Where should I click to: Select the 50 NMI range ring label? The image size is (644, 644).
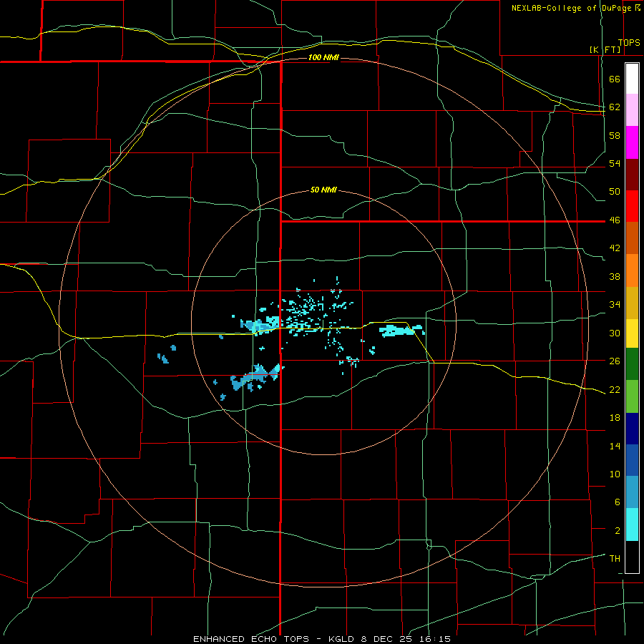[x=323, y=190]
